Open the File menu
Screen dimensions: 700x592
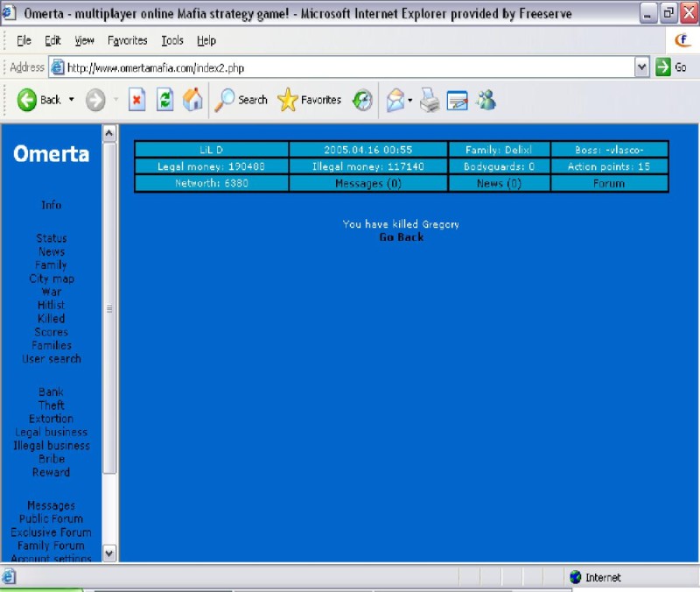coord(24,40)
